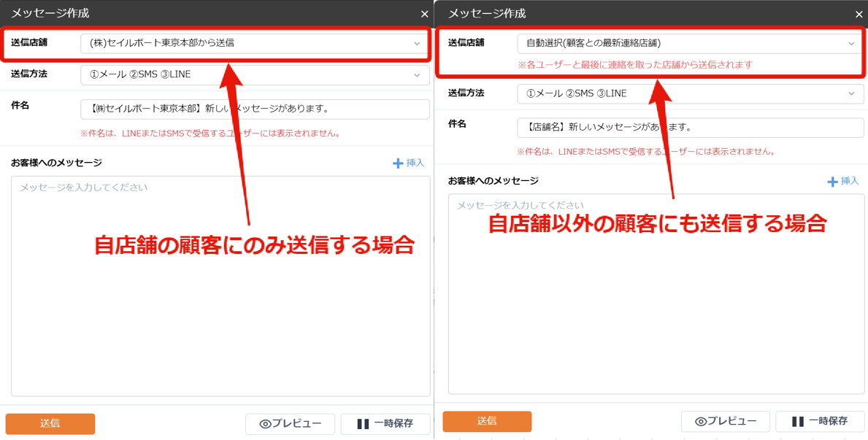Click orange 送信 button in right dialog
Image resolution: width=868 pixels, height=440 pixels.
[487, 421]
